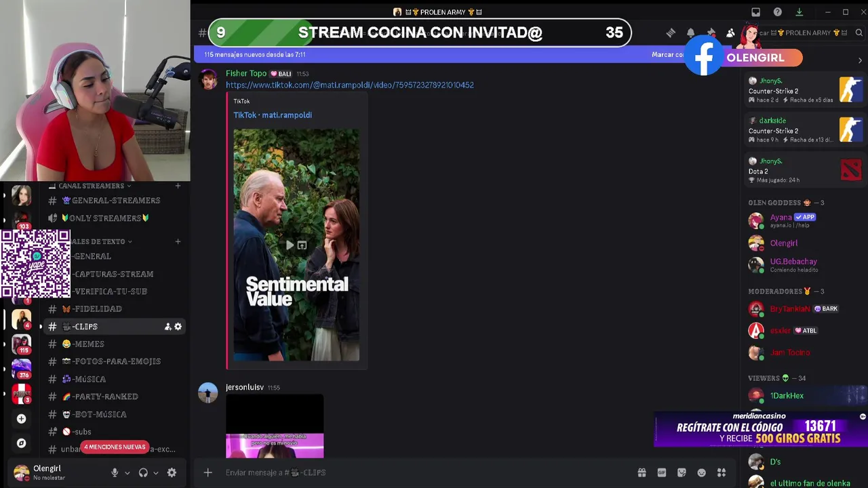The image size is (868, 488).
Task: Open the server with badge 115
Action: 21,344
